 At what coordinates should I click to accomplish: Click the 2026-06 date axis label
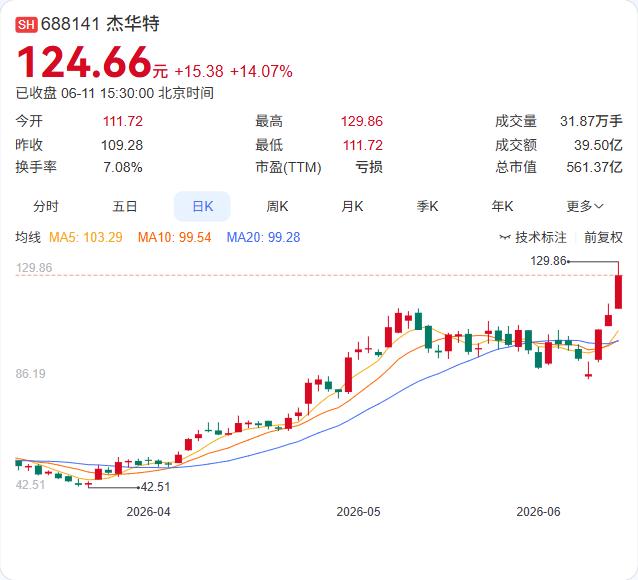[538, 512]
